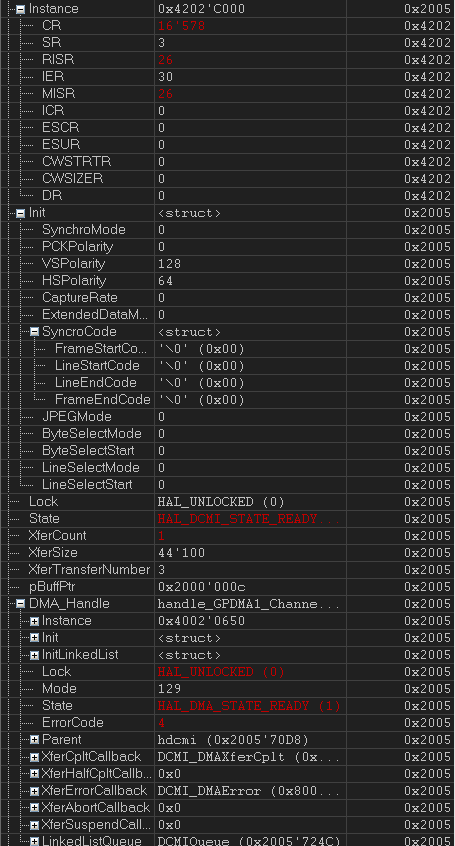Select the ESUR register row
The height and width of the screenshot is (846, 455).
tap(227, 145)
